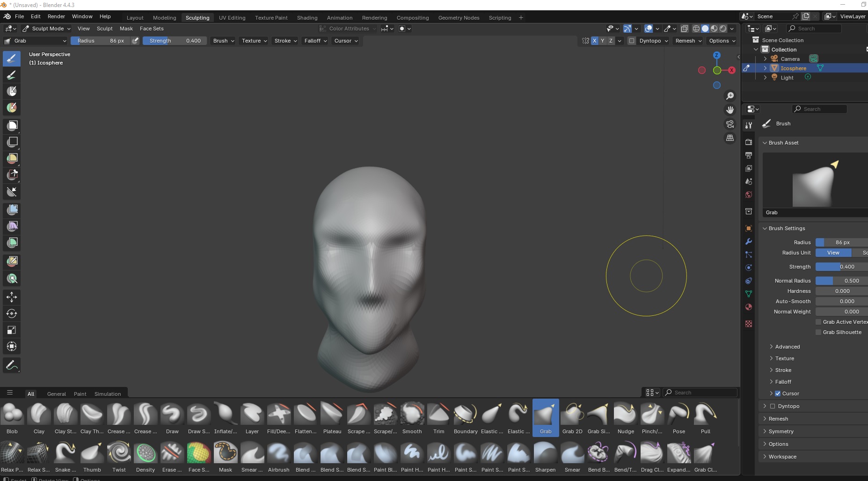This screenshot has height=481, width=868.
Task: Select the Airbrush brush asset
Action: click(x=279, y=456)
